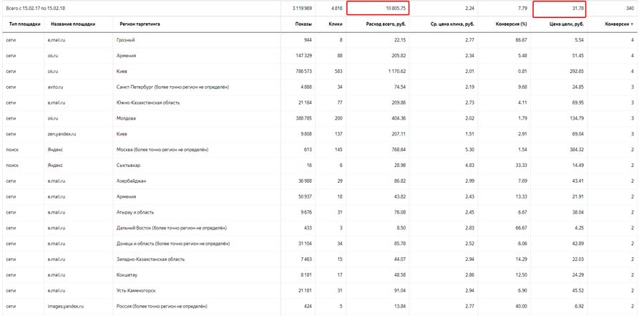
Task: Click the Грозный region row
Action: (x=125, y=39)
